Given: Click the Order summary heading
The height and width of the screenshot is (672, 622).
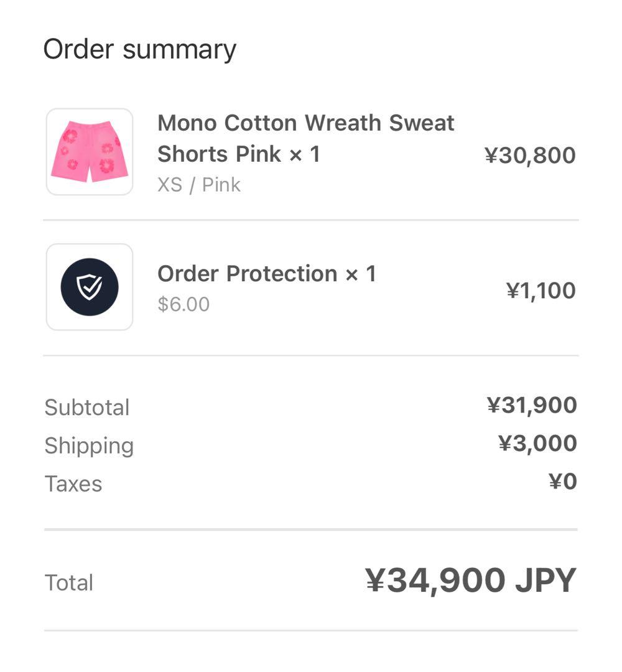Looking at the screenshot, I should coord(140,49).
